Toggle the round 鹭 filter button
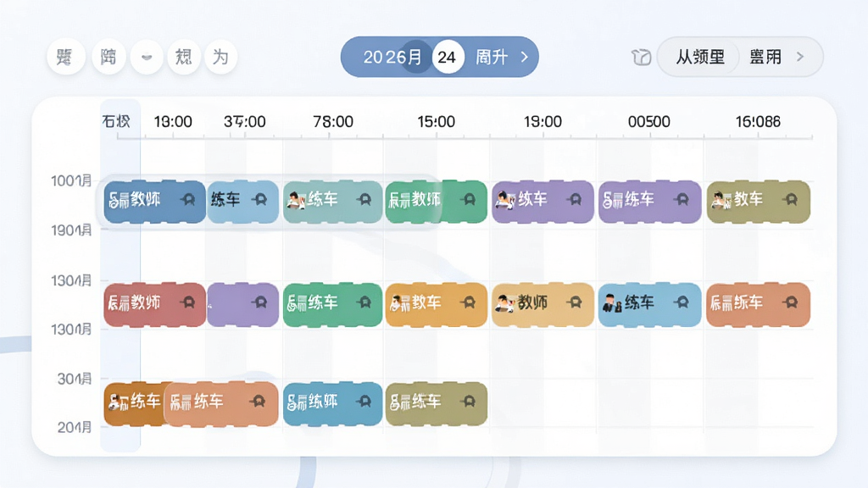The width and height of the screenshot is (868, 488). (x=65, y=57)
